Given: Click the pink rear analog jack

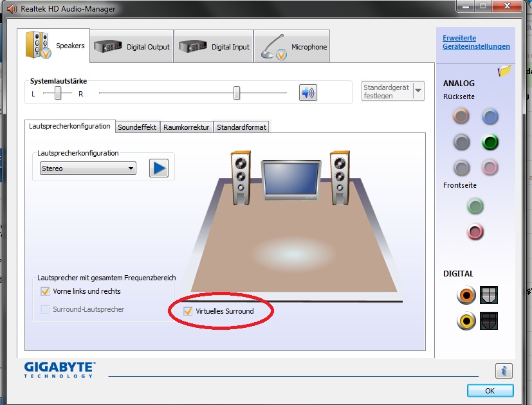Looking at the screenshot, I should point(490,168).
